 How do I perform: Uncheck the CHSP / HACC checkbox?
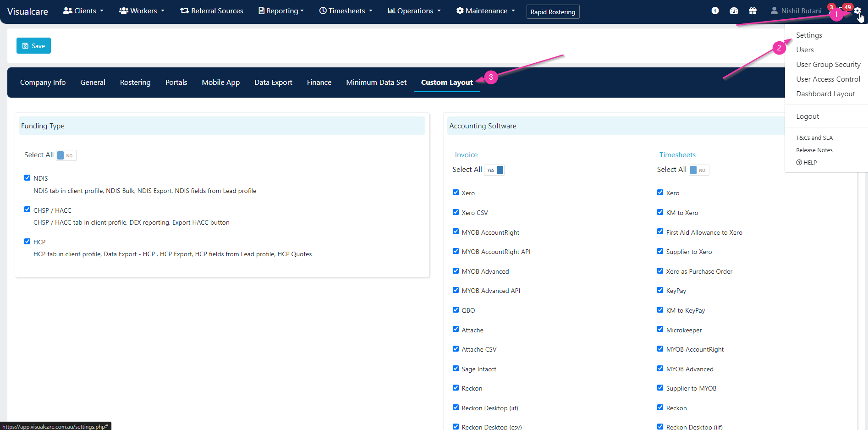(27, 209)
